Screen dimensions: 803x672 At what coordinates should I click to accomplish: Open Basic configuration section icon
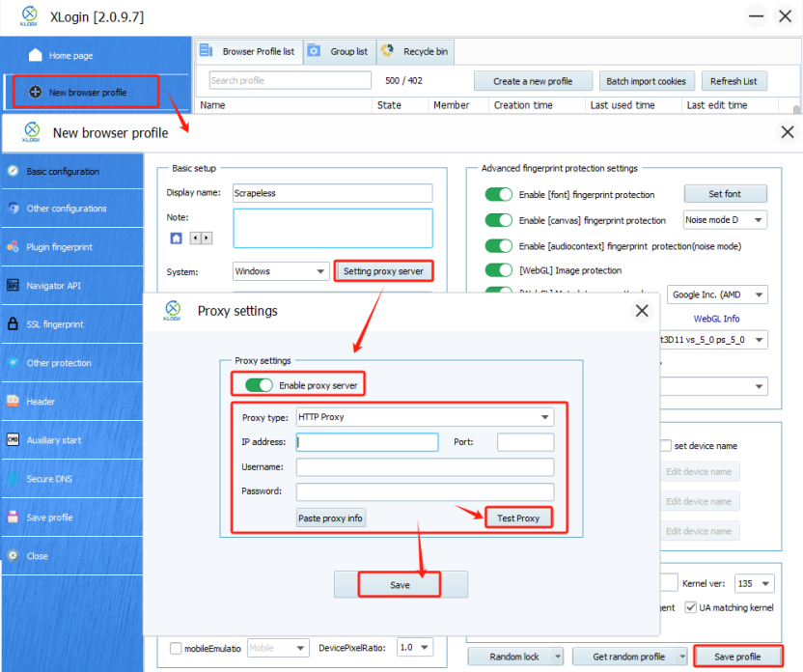pyautogui.click(x=14, y=171)
